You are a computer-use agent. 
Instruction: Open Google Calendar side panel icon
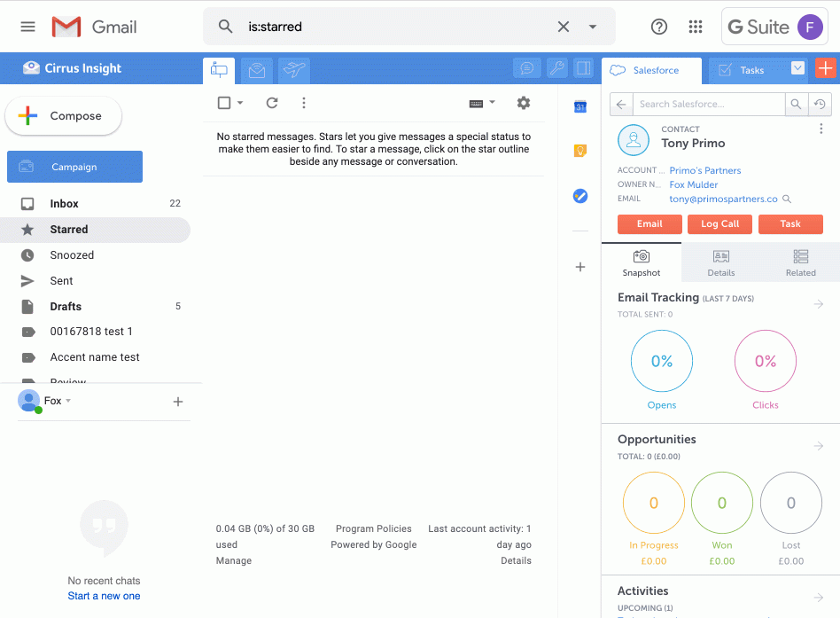pos(580,106)
